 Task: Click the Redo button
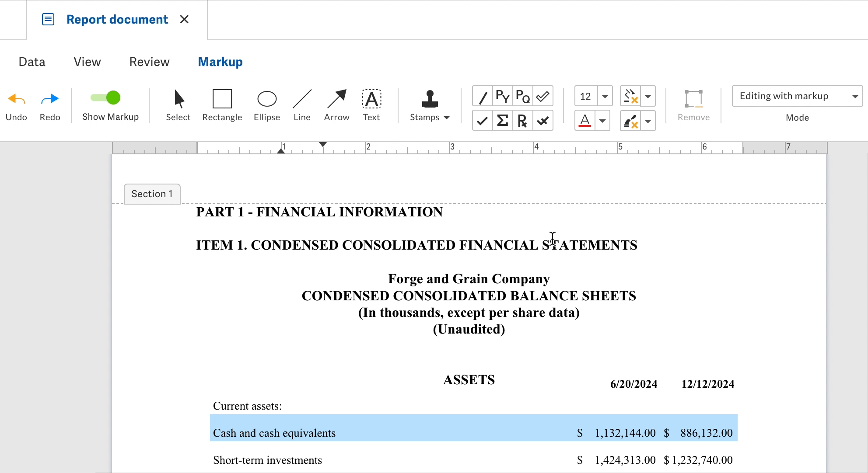coord(49,105)
